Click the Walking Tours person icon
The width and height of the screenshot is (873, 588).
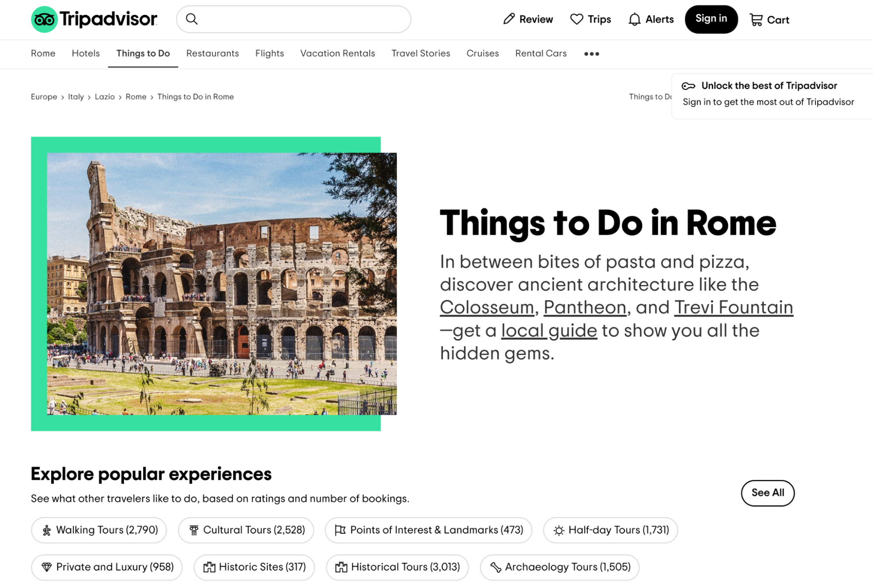[47, 530]
